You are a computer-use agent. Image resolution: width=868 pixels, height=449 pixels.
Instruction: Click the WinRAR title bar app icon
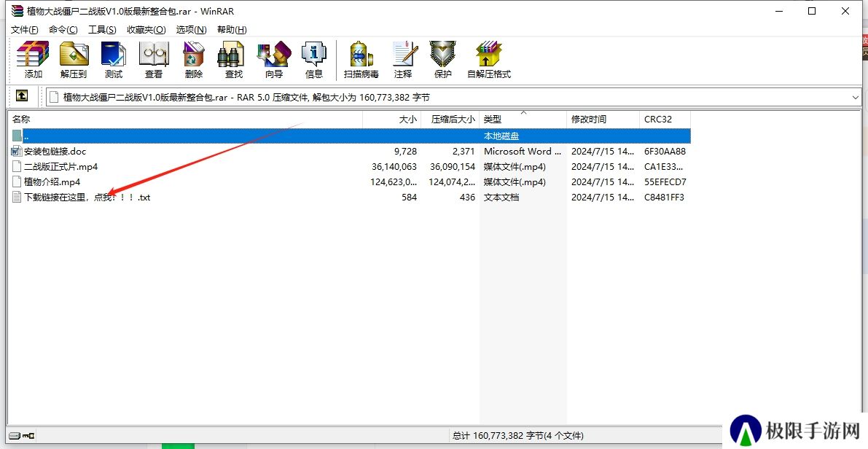click(x=17, y=11)
